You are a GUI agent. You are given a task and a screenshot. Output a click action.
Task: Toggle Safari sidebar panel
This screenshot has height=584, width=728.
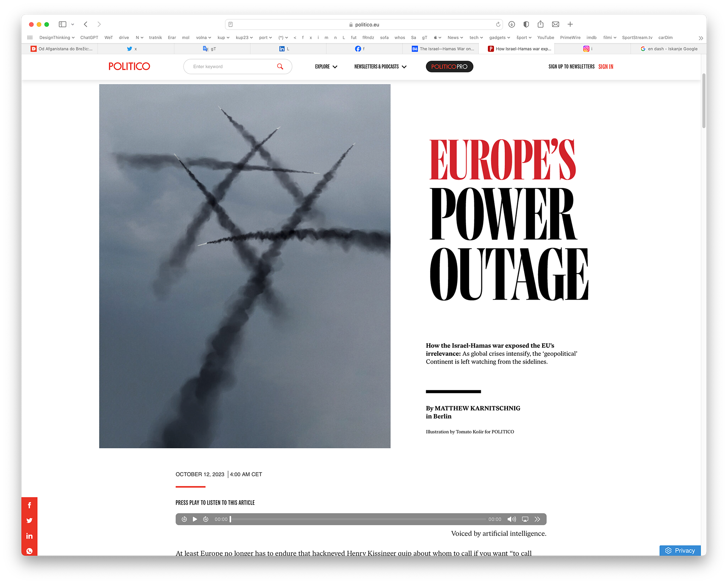(x=63, y=24)
